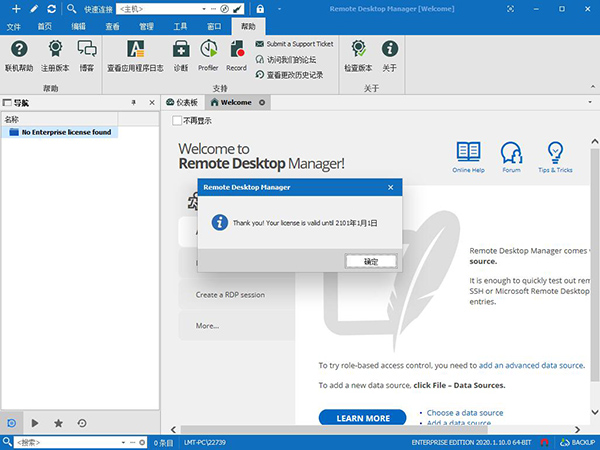Click the refresh icon in title bar

pyautogui.click(x=51, y=9)
